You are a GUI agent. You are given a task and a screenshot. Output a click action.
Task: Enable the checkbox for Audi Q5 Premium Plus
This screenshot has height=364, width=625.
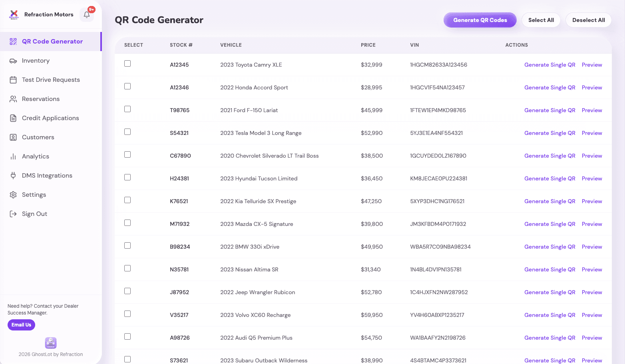127,336
